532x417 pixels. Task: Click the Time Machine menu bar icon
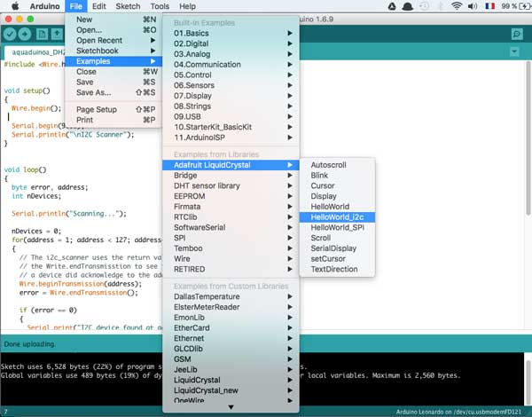click(424, 6)
